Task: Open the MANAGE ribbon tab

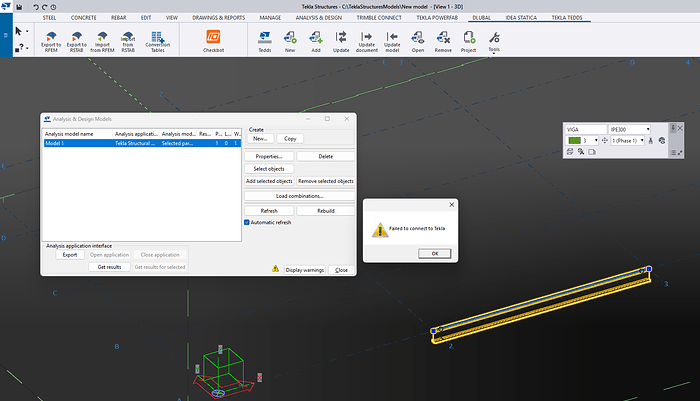Action: click(x=270, y=18)
